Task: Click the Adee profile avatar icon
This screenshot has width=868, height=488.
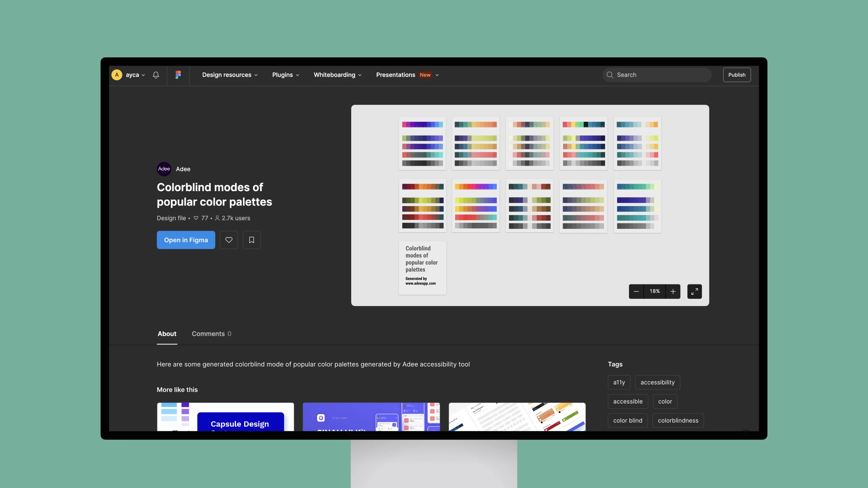Action: 164,169
